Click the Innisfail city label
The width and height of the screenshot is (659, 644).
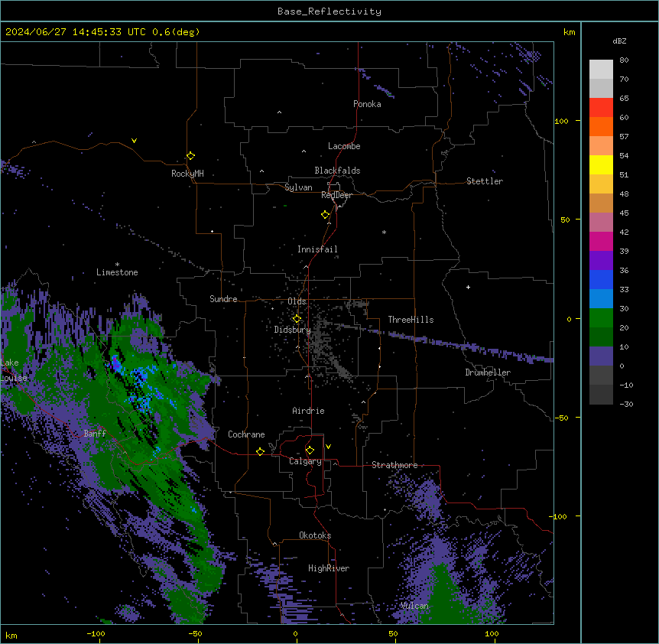pos(317,249)
